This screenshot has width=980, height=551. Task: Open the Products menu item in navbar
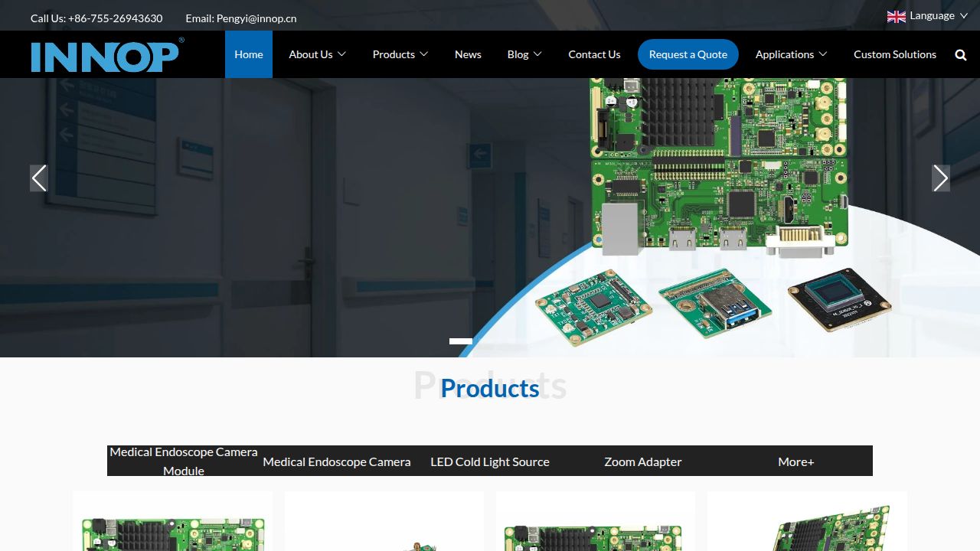(394, 54)
